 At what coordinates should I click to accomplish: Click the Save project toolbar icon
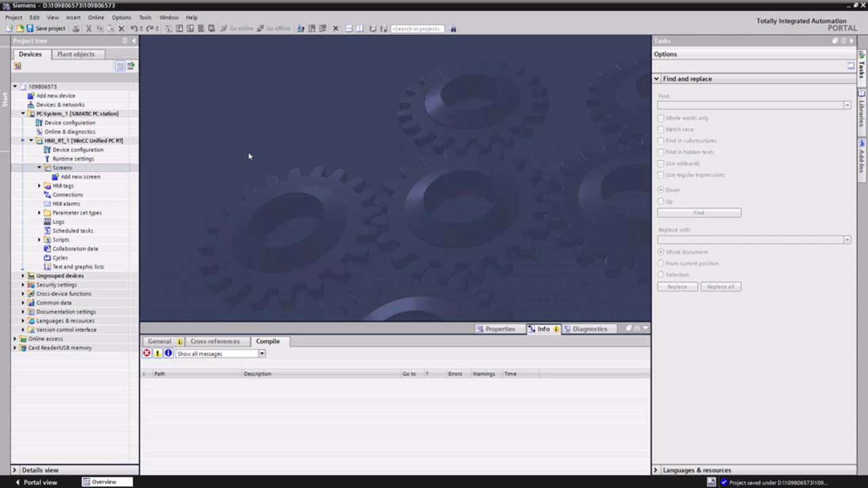coord(30,28)
